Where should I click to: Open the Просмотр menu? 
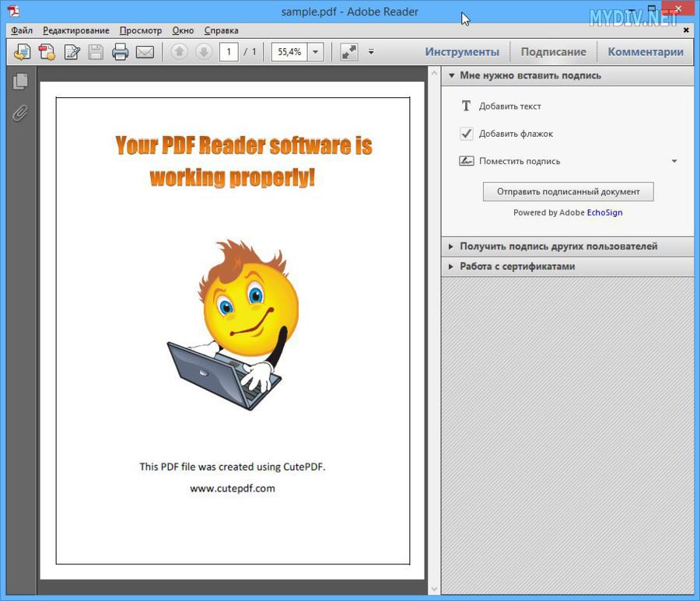pos(141,30)
